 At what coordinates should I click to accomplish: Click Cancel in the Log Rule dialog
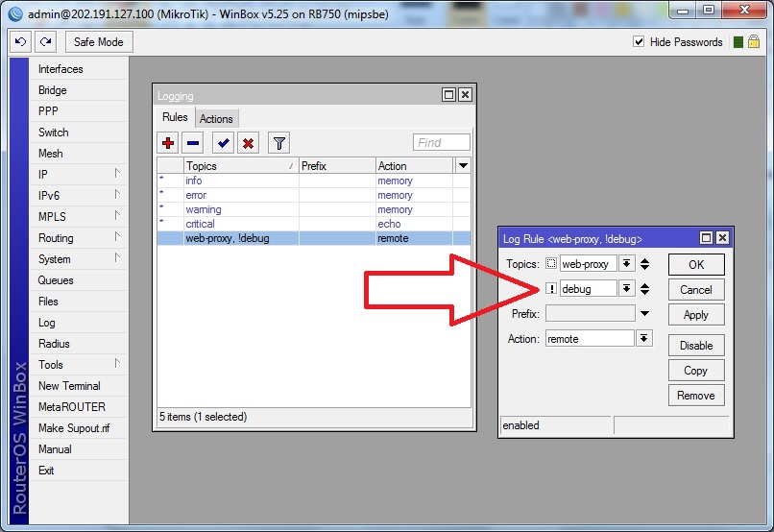coord(696,290)
